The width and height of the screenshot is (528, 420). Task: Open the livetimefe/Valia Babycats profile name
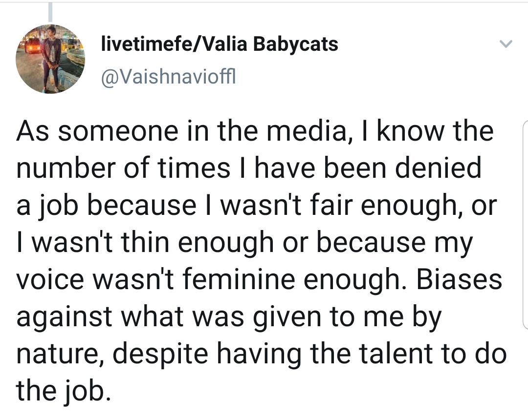(220, 44)
